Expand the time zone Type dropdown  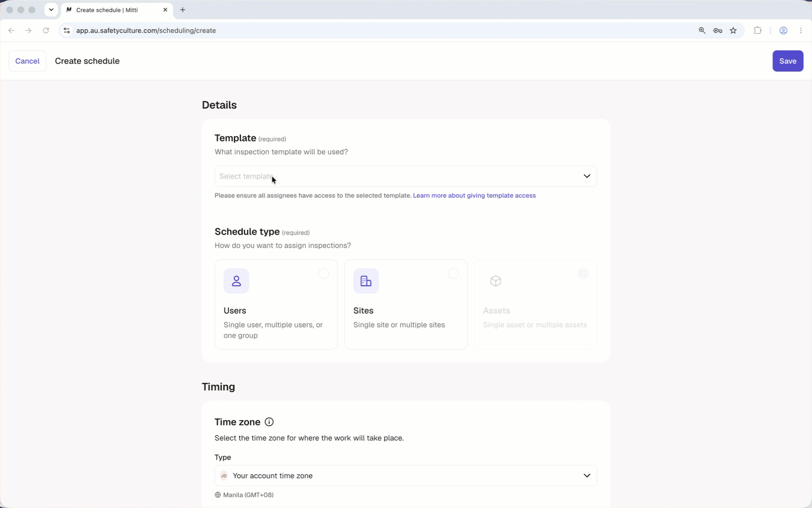(x=406, y=476)
